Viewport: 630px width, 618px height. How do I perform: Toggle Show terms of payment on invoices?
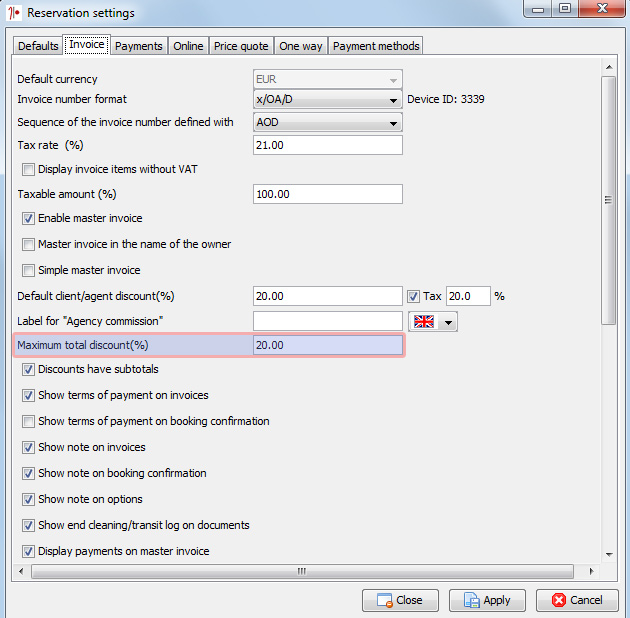click(x=28, y=395)
